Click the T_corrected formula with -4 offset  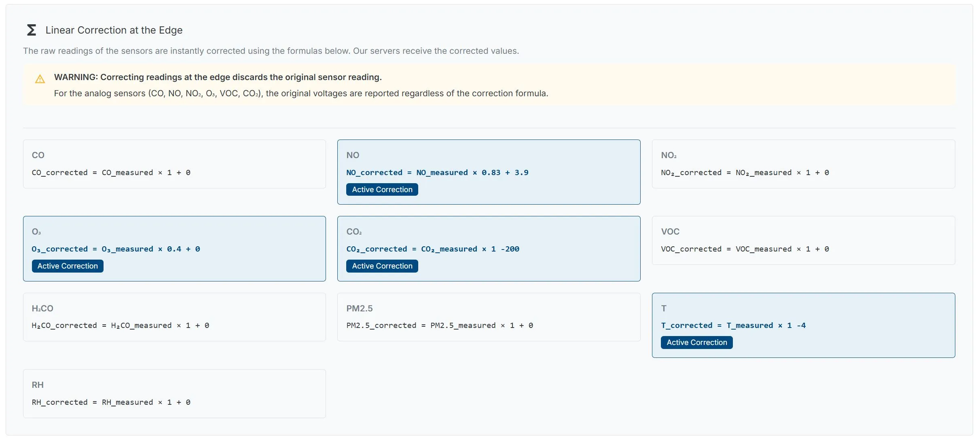point(733,326)
